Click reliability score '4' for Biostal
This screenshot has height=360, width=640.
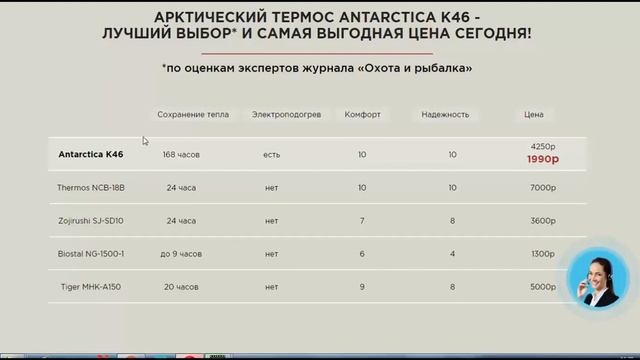click(452, 254)
